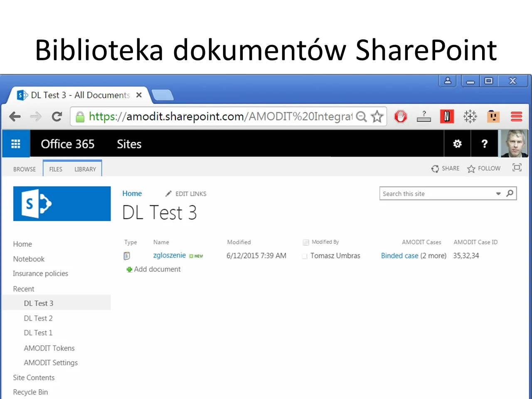Open the BROWSE ribbon tab
Image resolution: width=532 pixels, height=399 pixels.
(x=25, y=169)
